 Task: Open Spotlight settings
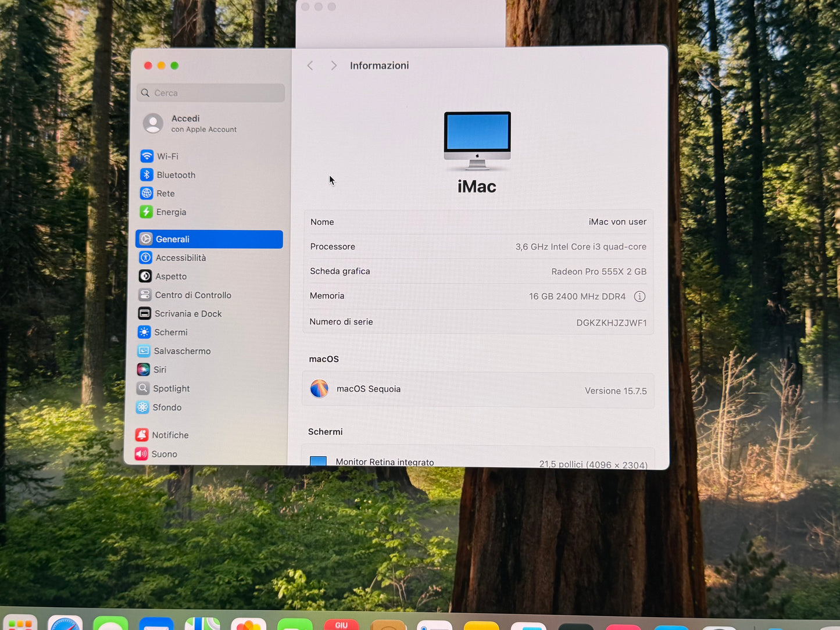tap(163, 388)
